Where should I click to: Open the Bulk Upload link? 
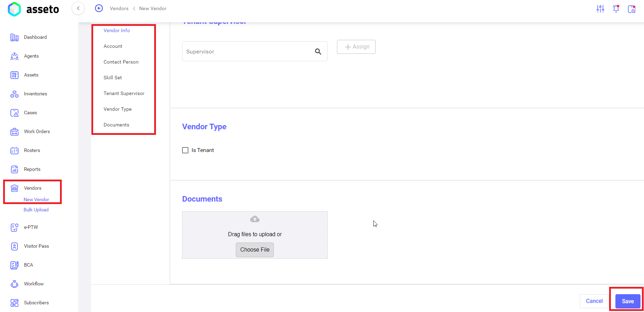point(36,210)
